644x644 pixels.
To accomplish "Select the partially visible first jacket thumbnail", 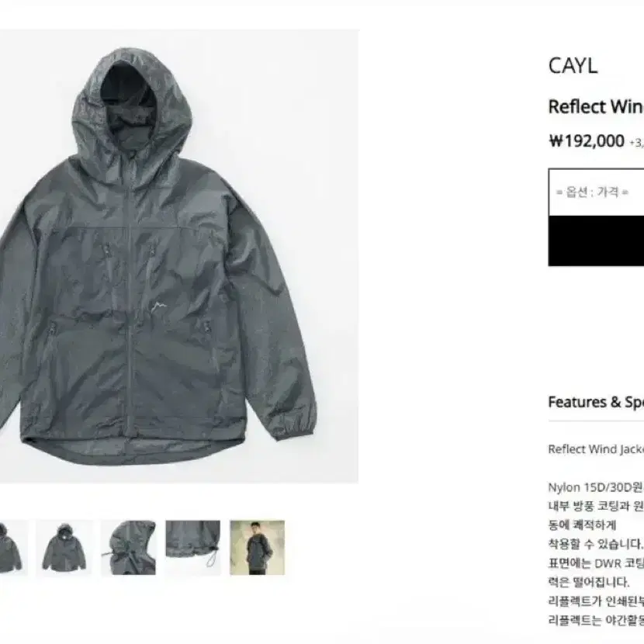I will coord(13,548).
